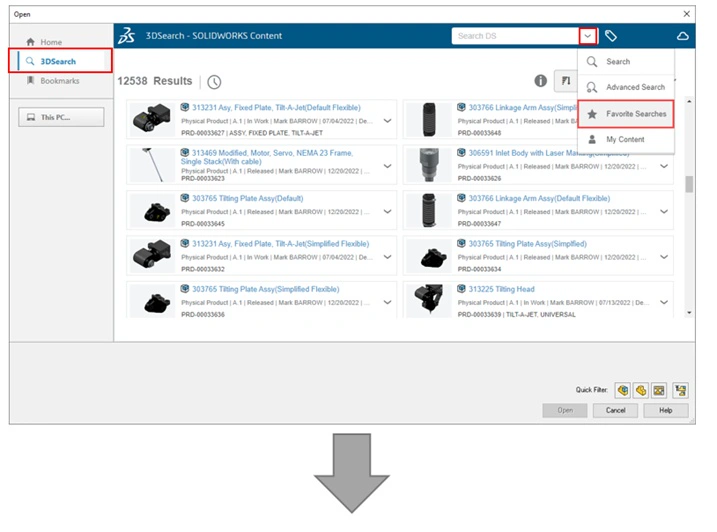Expand details for 313231 Default Flexible result
The width and height of the screenshot is (717, 532).
pos(387,121)
